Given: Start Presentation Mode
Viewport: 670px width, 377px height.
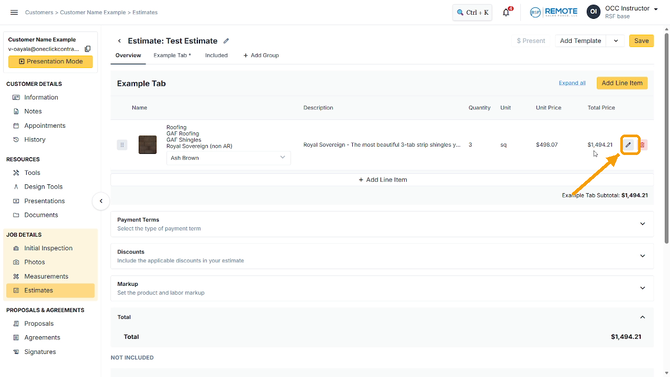Looking at the screenshot, I should coord(50,62).
